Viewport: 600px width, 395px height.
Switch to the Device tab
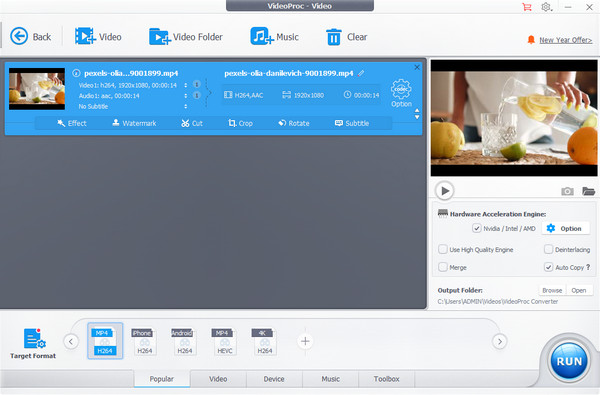(274, 379)
